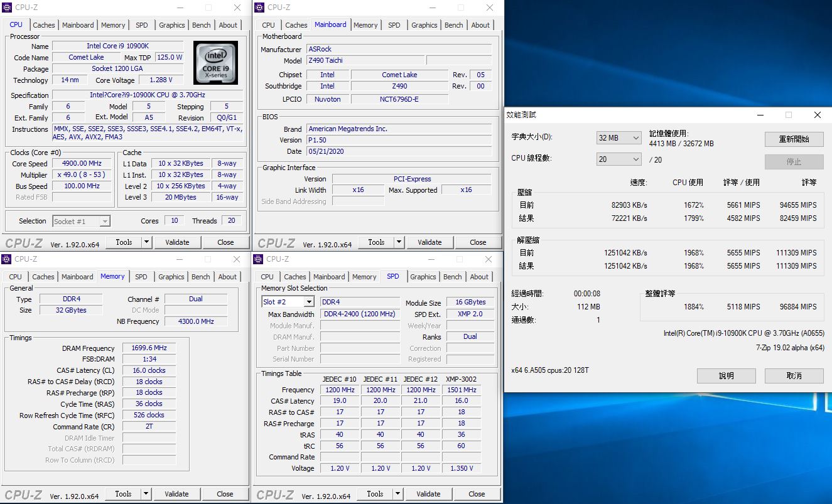Click the Core Voltage value 1.288 V

161,80
